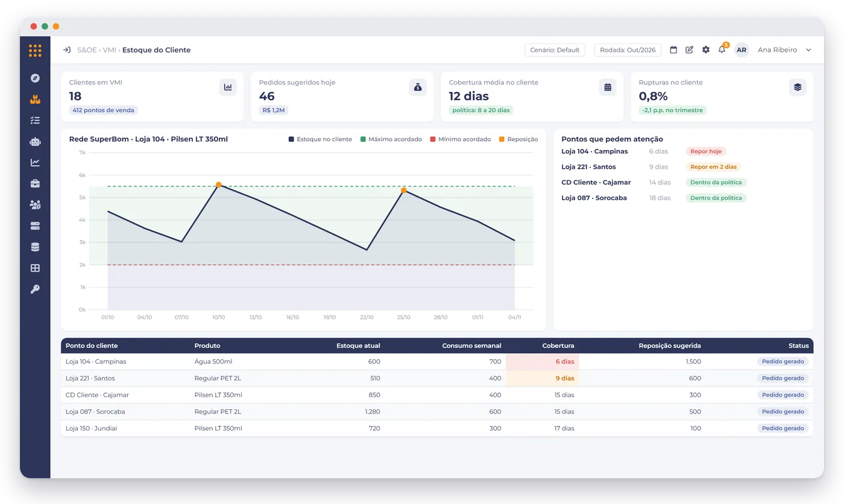Toggle Estoque no cliente legend series

click(320, 139)
